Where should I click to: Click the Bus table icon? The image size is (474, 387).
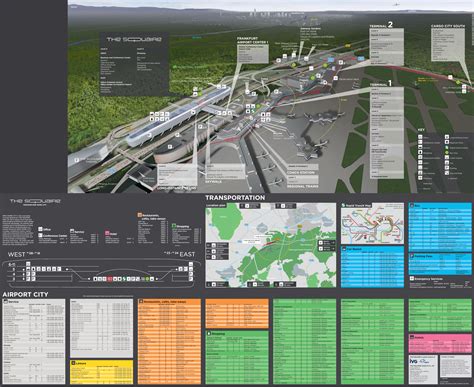coord(412,206)
